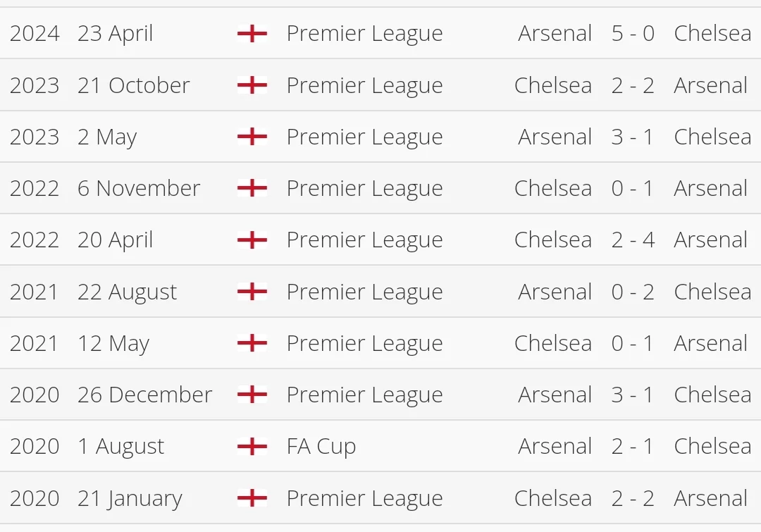Screen dimensions: 761x532
Task: Click England flag beside 21 October match
Action: [252, 85]
